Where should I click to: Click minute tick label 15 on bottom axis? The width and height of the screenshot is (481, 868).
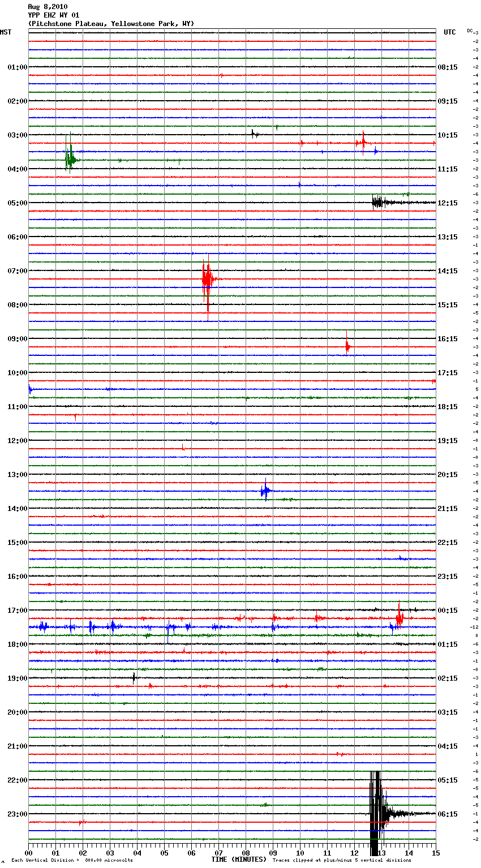[x=436, y=853]
